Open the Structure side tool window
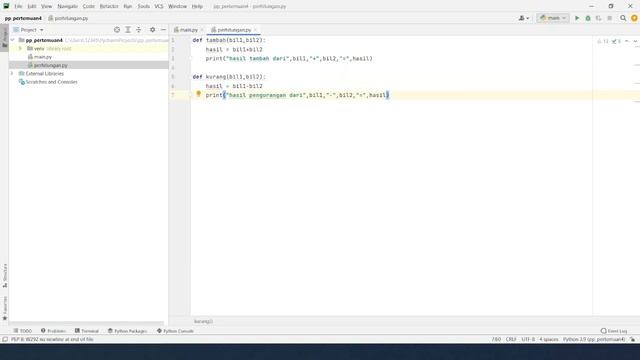Viewport: 640px width, 360px height. pos(5,276)
